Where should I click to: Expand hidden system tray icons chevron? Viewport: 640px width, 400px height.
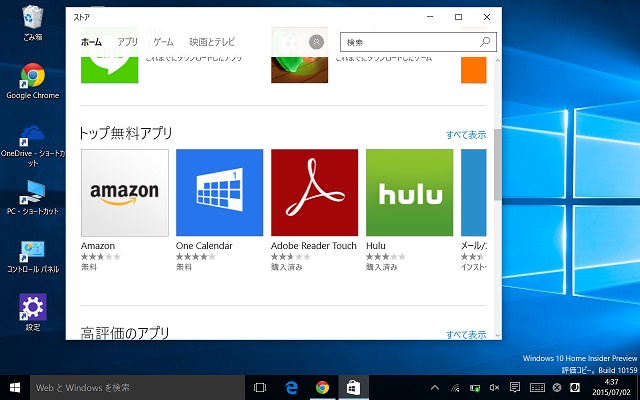tap(435, 388)
